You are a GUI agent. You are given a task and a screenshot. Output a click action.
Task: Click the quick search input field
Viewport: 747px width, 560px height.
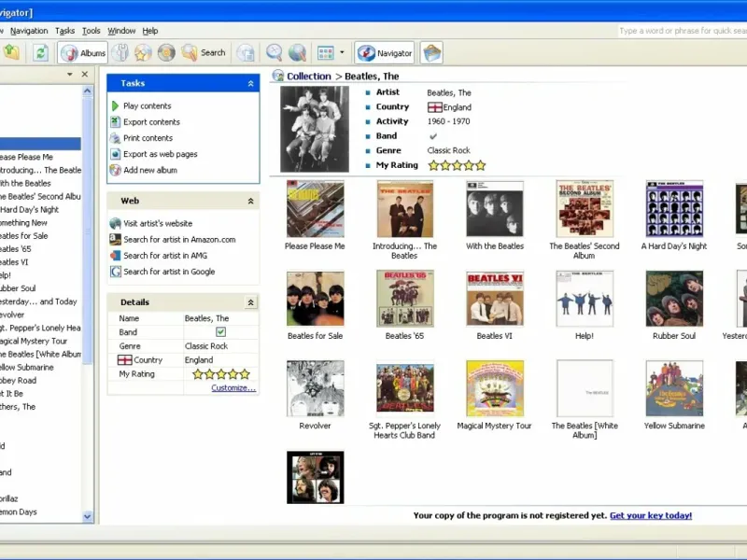(x=683, y=31)
